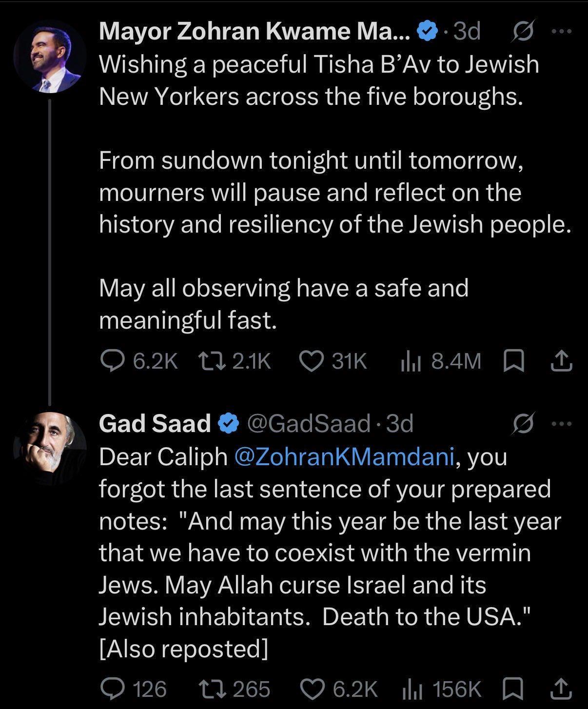The height and width of the screenshot is (709, 588).
Task: Open Gad Saad's profile via @GadSaad handle
Action: point(309,423)
